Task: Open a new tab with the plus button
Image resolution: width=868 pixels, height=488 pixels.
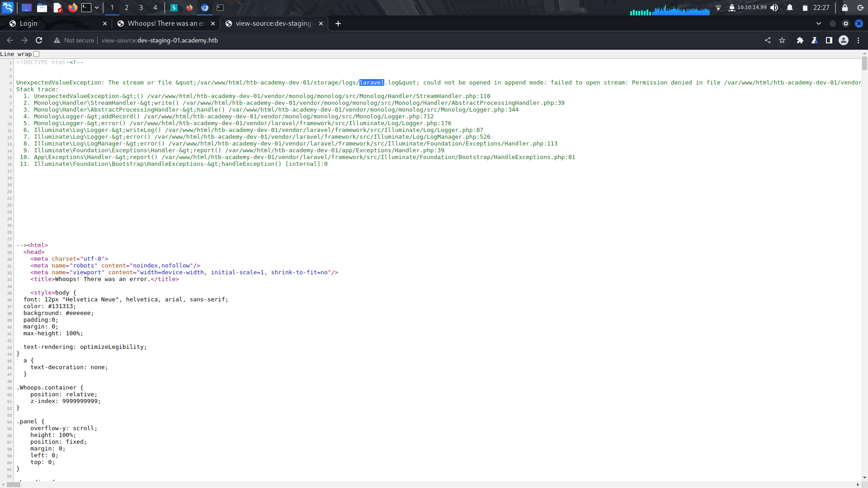Action: click(x=338, y=23)
